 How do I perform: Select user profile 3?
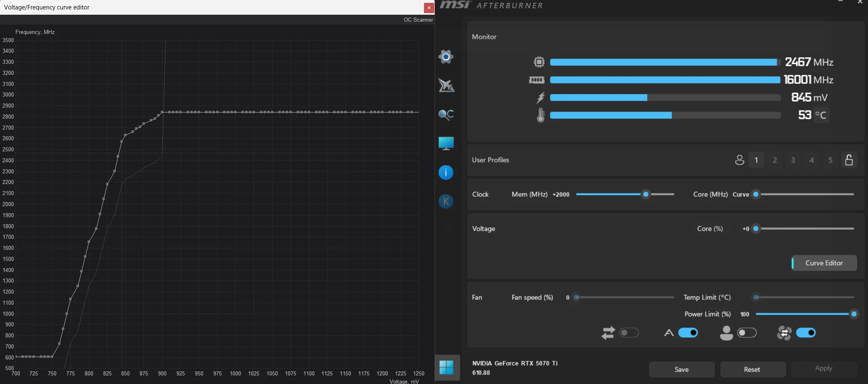tap(793, 160)
